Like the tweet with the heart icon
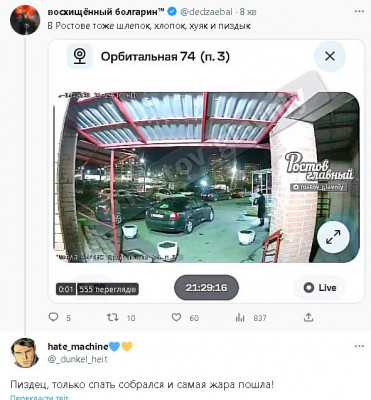This screenshot has height=400, width=371. pyautogui.click(x=176, y=317)
